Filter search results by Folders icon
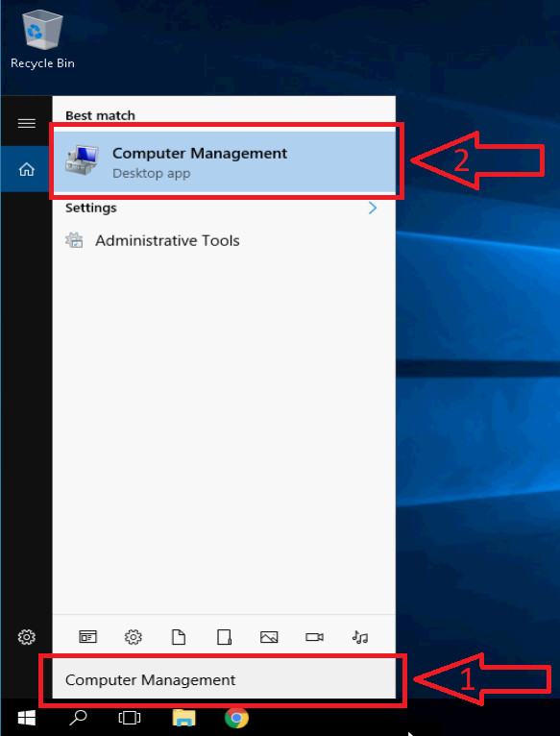Screen dimensions: 560x736 [x=224, y=637]
